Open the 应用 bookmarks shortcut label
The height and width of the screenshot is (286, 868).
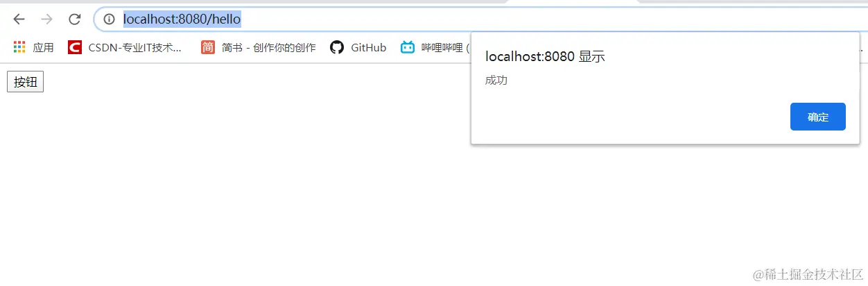point(43,47)
